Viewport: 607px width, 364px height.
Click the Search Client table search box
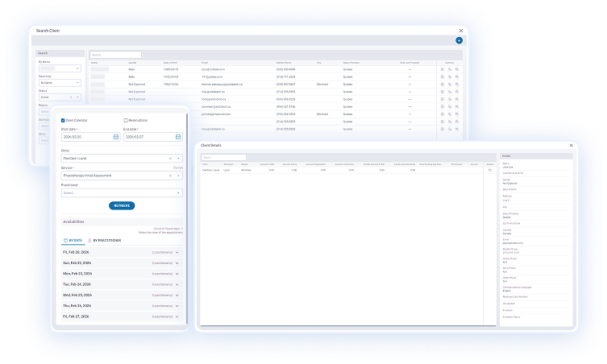click(115, 55)
